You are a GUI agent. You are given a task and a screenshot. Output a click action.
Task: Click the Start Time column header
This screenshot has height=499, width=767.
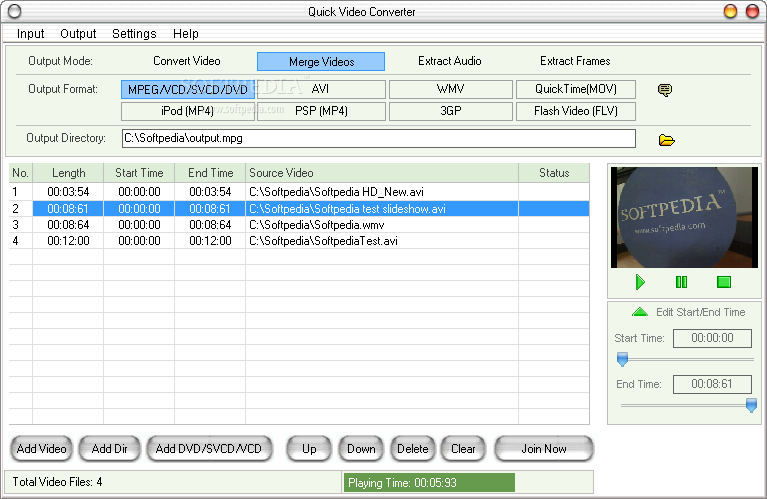[x=139, y=173]
